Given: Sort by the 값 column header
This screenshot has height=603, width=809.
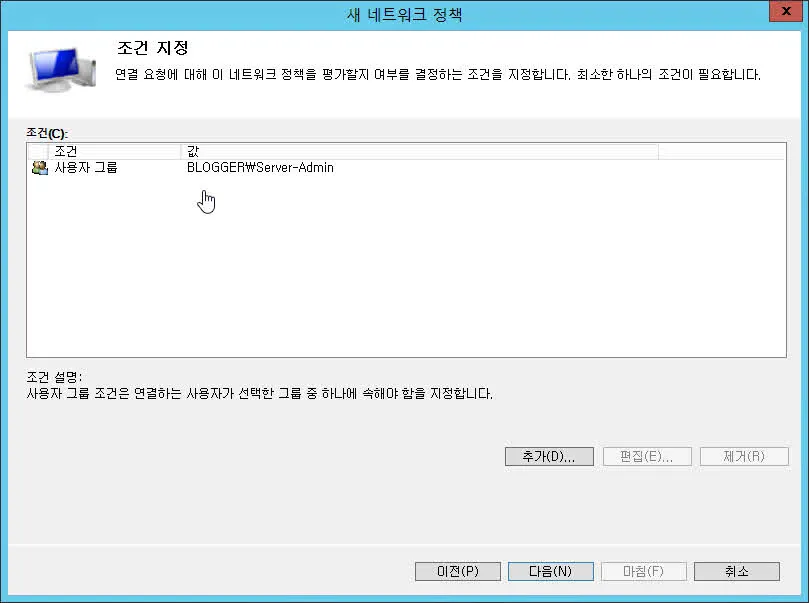Looking at the screenshot, I should [418, 151].
